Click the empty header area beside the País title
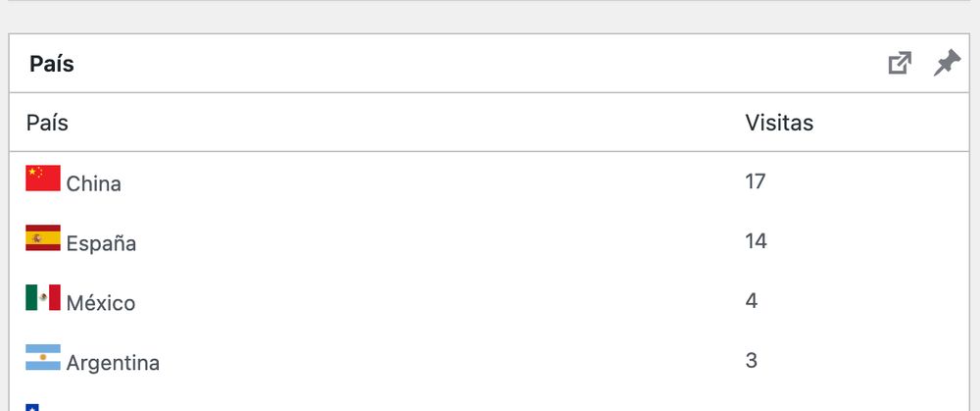980x411 pixels. coord(475,63)
